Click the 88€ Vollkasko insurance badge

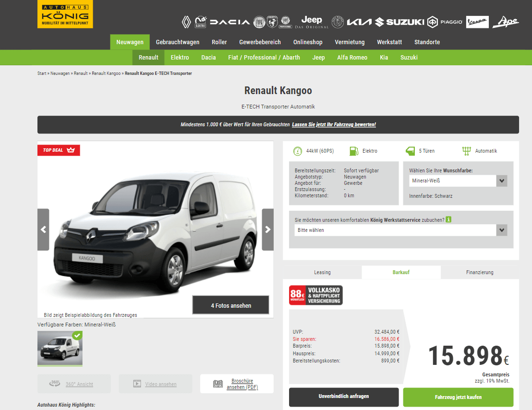(316, 295)
